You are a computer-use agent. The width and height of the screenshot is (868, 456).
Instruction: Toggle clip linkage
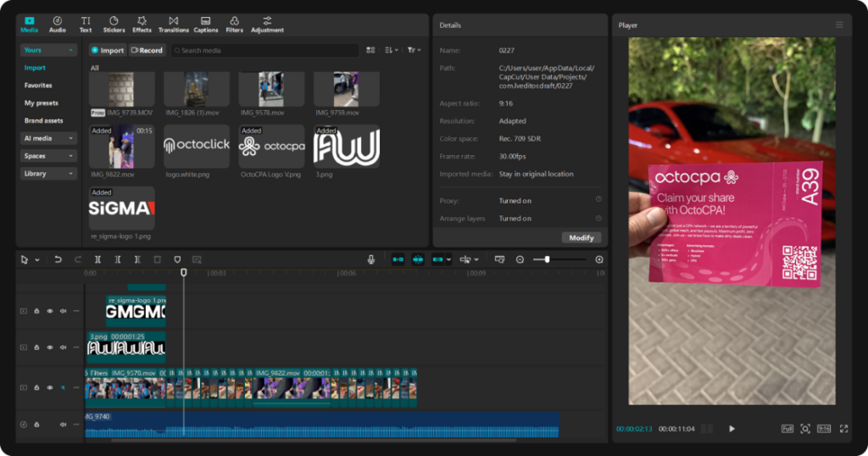click(437, 259)
